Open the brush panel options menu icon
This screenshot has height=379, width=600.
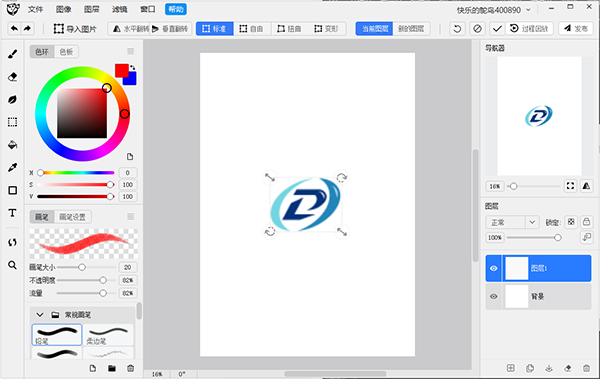click(x=130, y=217)
